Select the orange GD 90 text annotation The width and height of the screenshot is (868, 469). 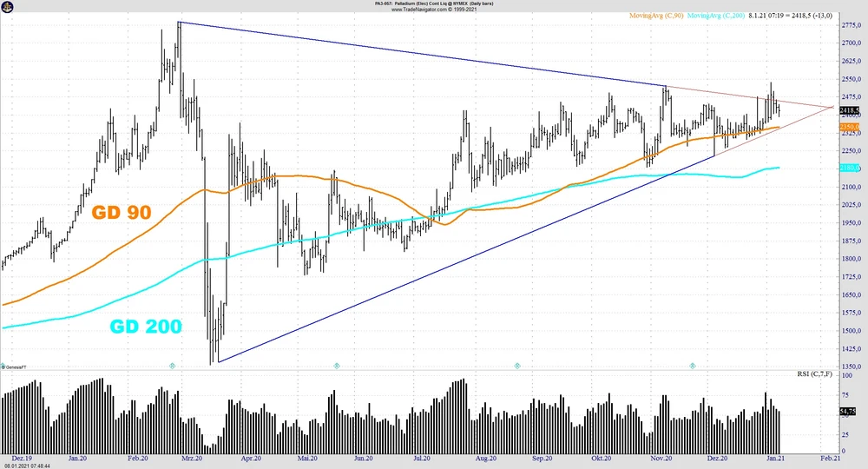(x=122, y=211)
